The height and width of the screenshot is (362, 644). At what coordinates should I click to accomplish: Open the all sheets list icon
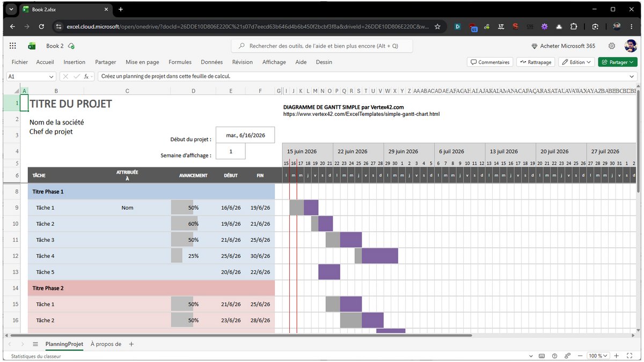click(35, 344)
